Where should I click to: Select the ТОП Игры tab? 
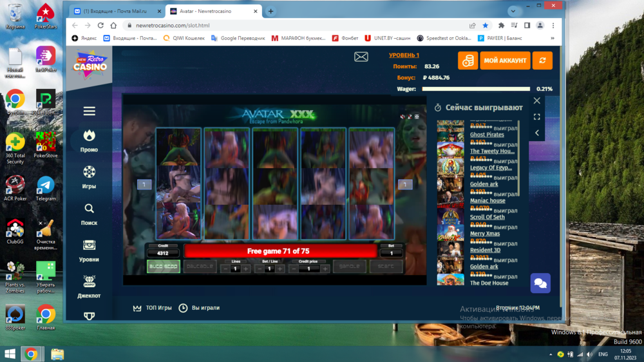[153, 308]
